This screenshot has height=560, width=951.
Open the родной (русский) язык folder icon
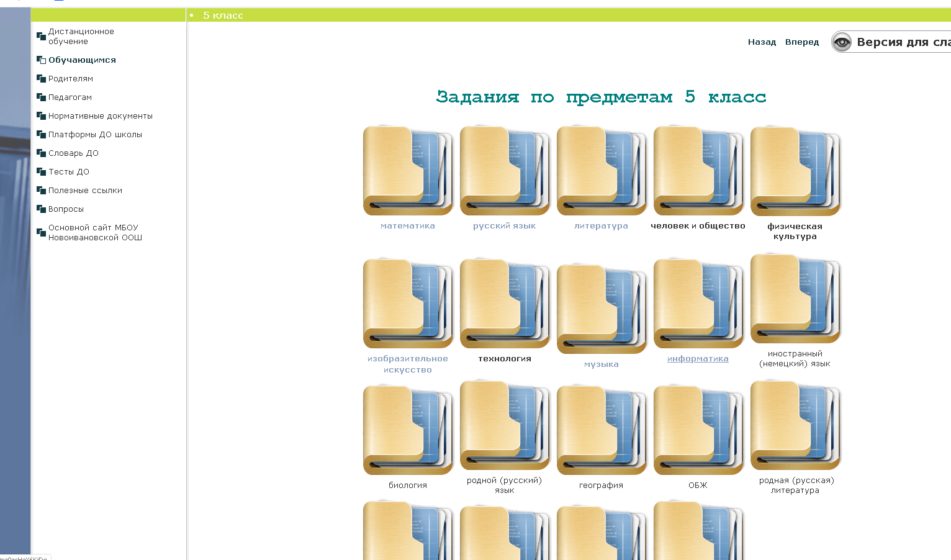tap(505, 425)
